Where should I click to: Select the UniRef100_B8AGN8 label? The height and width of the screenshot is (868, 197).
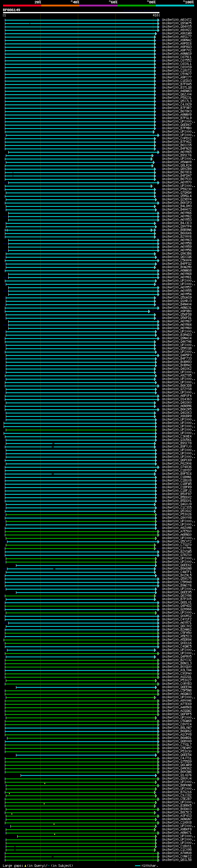pos(177,568)
